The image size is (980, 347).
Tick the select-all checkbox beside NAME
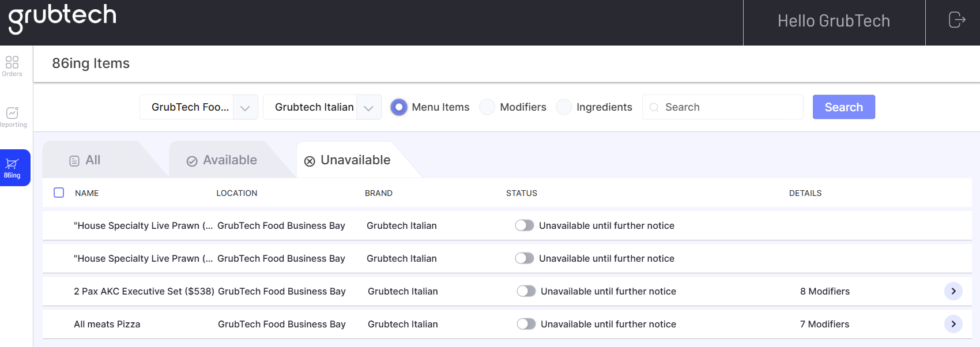[59, 193]
